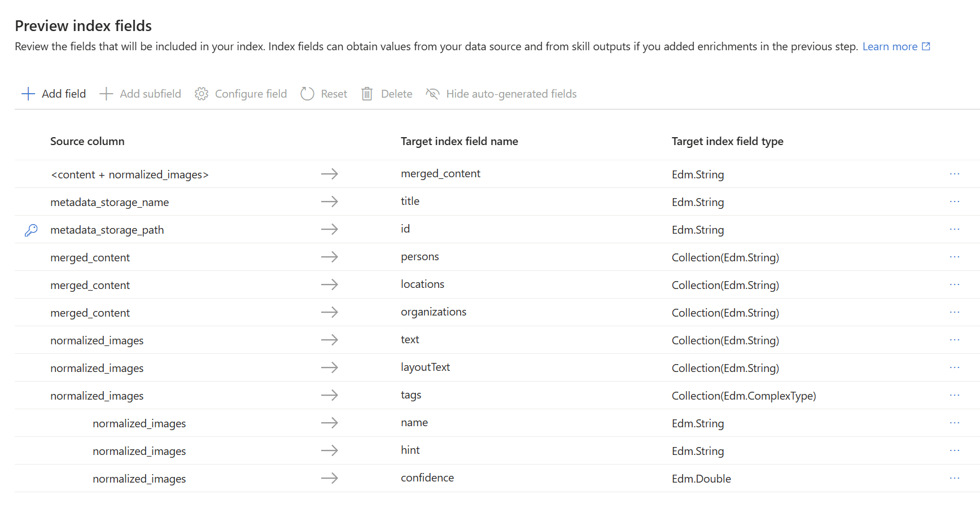Open the ellipsis menu for tags field
The height and width of the screenshot is (508, 980).
coord(955,395)
